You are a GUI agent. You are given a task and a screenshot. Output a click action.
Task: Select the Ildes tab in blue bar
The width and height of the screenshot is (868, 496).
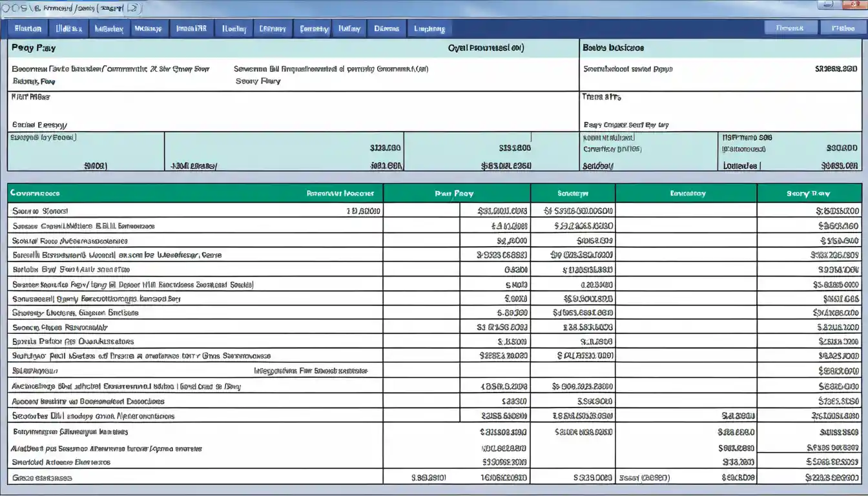pyautogui.click(x=68, y=28)
